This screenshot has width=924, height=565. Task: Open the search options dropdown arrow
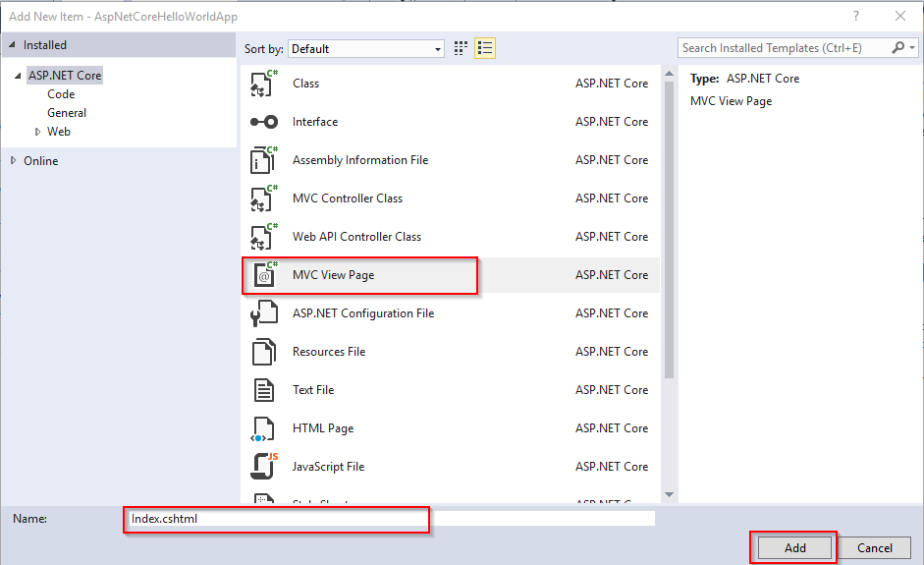tap(912, 48)
